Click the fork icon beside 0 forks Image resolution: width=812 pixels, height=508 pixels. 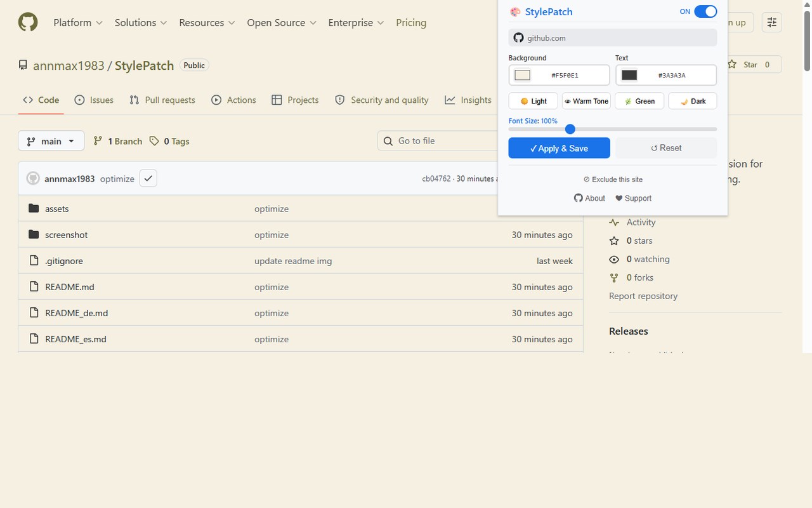(614, 277)
